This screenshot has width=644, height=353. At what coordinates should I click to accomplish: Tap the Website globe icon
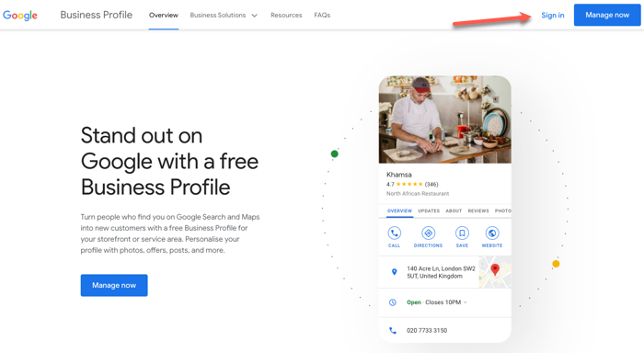click(492, 233)
